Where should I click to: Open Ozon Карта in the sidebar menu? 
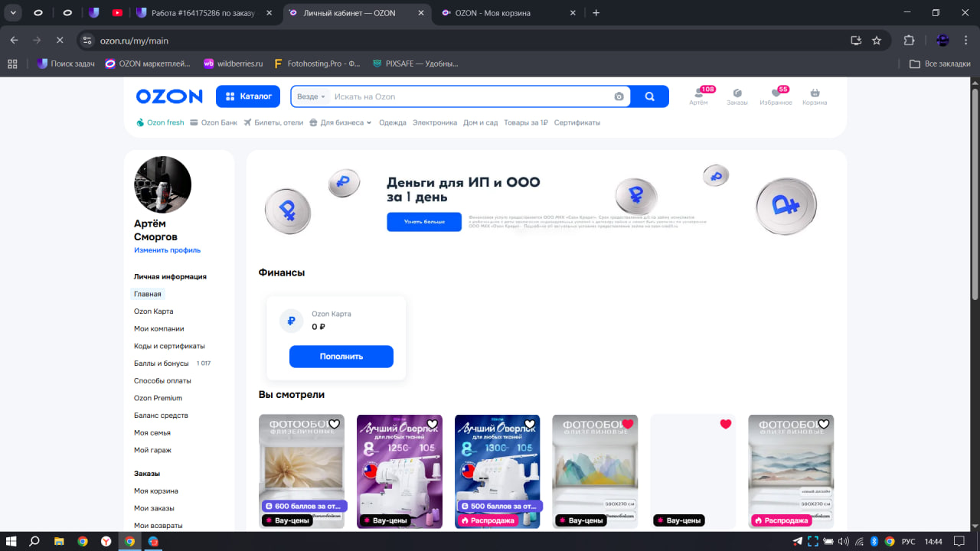point(154,311)
